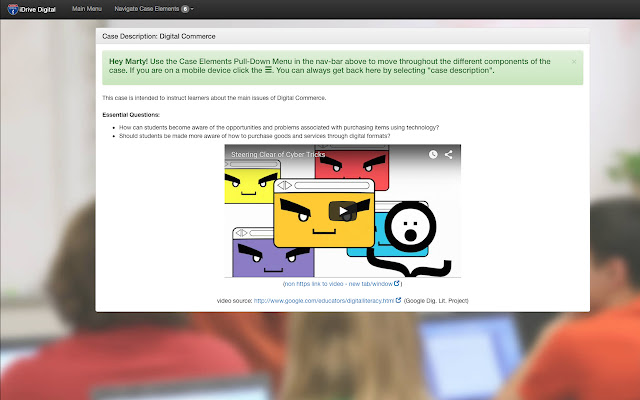
Task: Click the iDrive Digital shield logo
Action: coord(13,9)
